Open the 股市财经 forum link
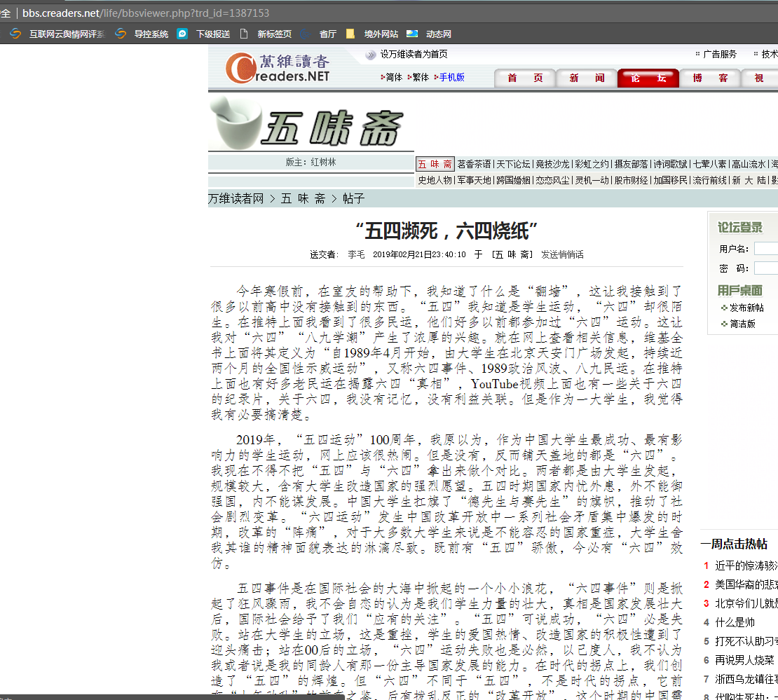778x700 pixels. click(x=631, y=180)
